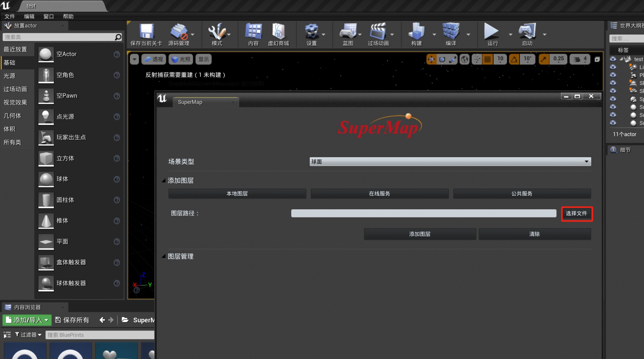Open Source Control toolbar icon
The width and height of the screenshot is (644, 359).
pyautogui.click(x=179, y=34)
